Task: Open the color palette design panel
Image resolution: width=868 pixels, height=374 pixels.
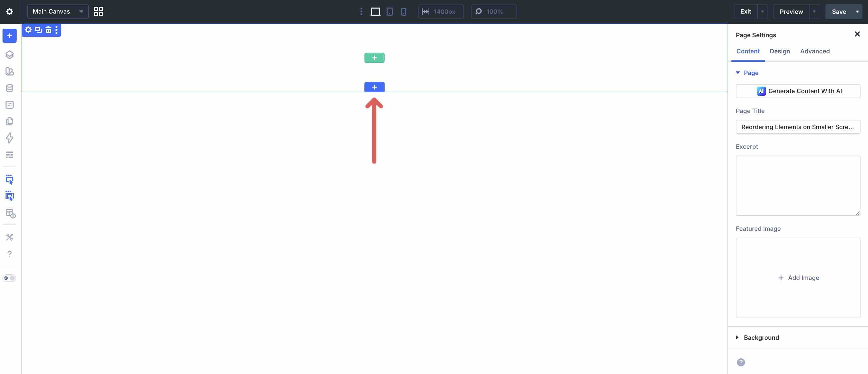Action: click(x=9, y=71)
